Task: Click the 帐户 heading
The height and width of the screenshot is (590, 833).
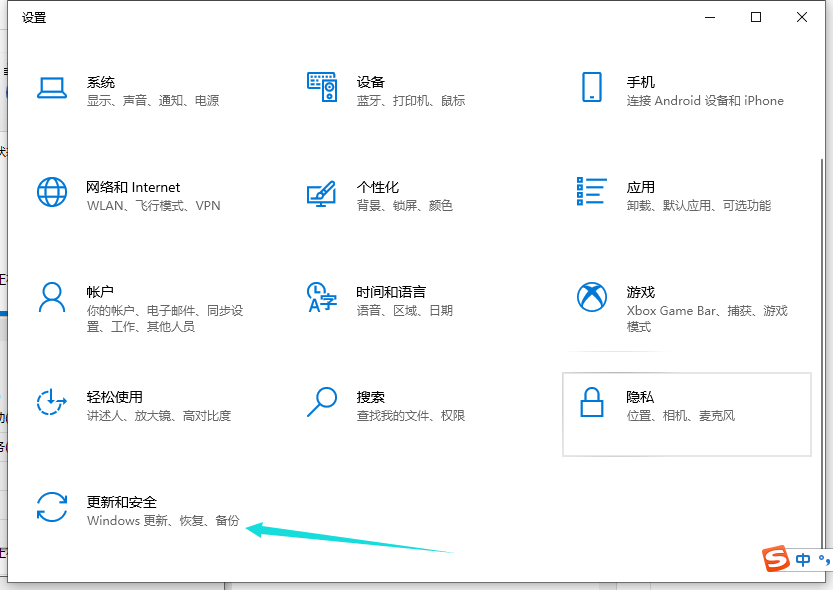Action: [x=100, y=292]
